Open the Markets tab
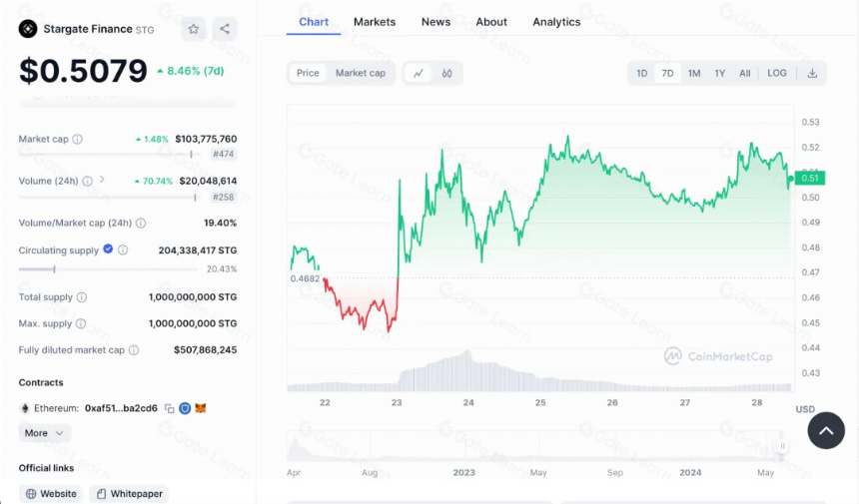This screenshot has height=504, width=859. tap(375, 22)
